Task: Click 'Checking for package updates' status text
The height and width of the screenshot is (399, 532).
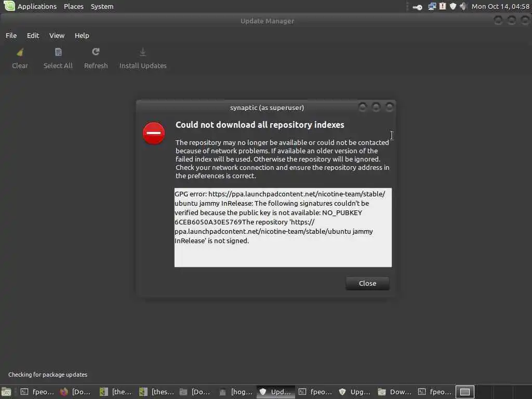Action: tap(48, 375)
